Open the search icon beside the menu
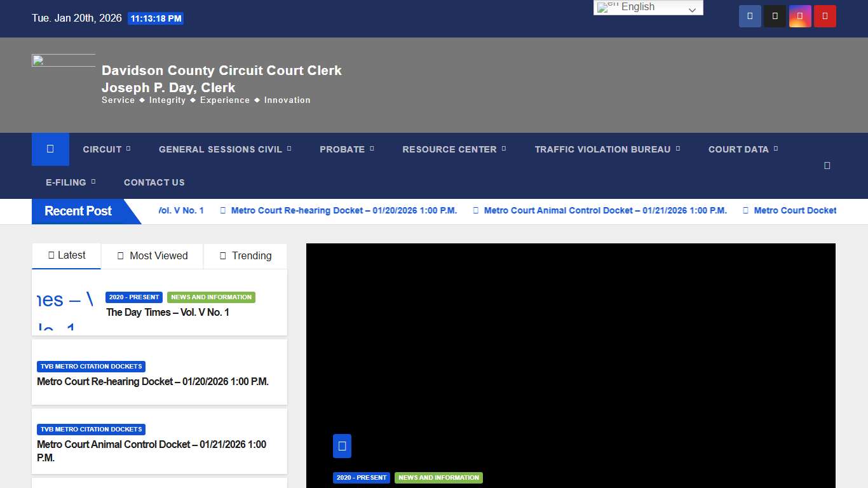 point(827,165)
